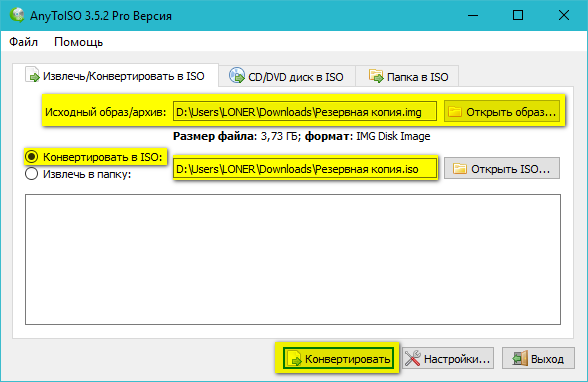Open the Файл menu
The image size is (588, 382).
tap(24, 42)
